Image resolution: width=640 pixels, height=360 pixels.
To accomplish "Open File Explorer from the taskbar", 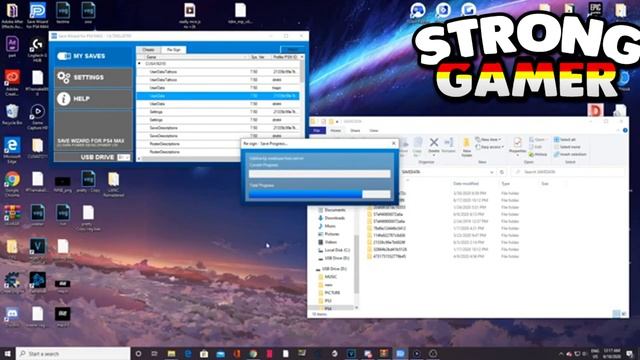I will (171, 353).
